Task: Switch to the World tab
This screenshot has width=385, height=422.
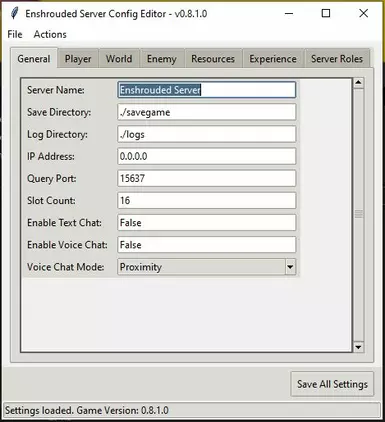Action: pos(119,59)
